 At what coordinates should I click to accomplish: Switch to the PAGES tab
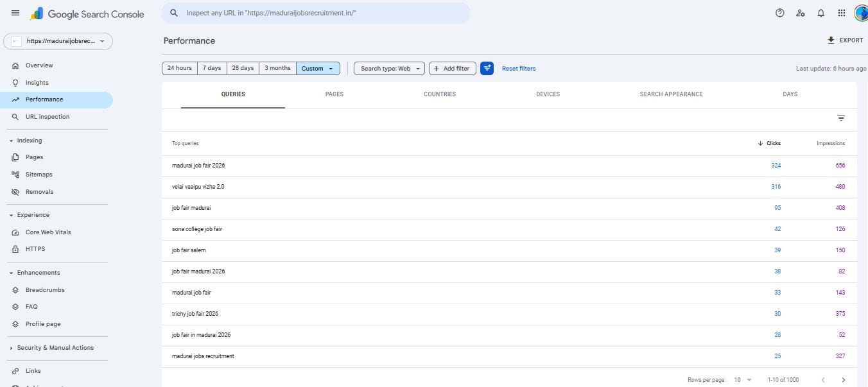pyautogui.click(x=334, y=94)
